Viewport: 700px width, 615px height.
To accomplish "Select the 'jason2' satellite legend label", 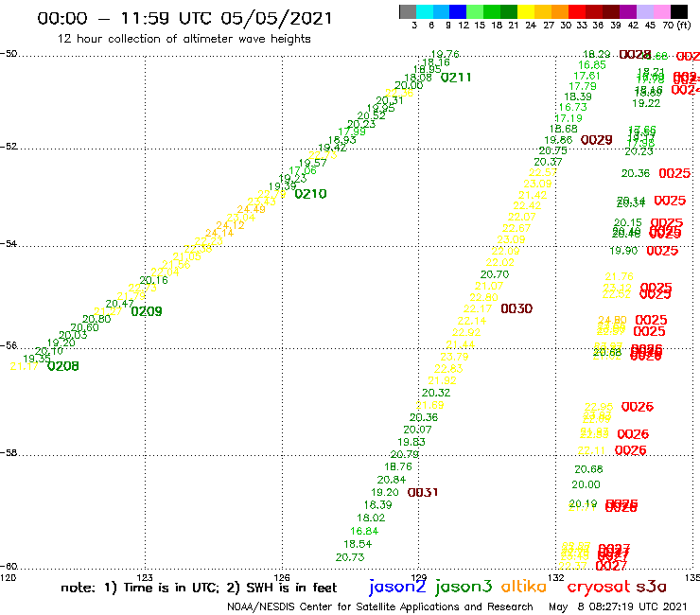I will coord(397,587).
